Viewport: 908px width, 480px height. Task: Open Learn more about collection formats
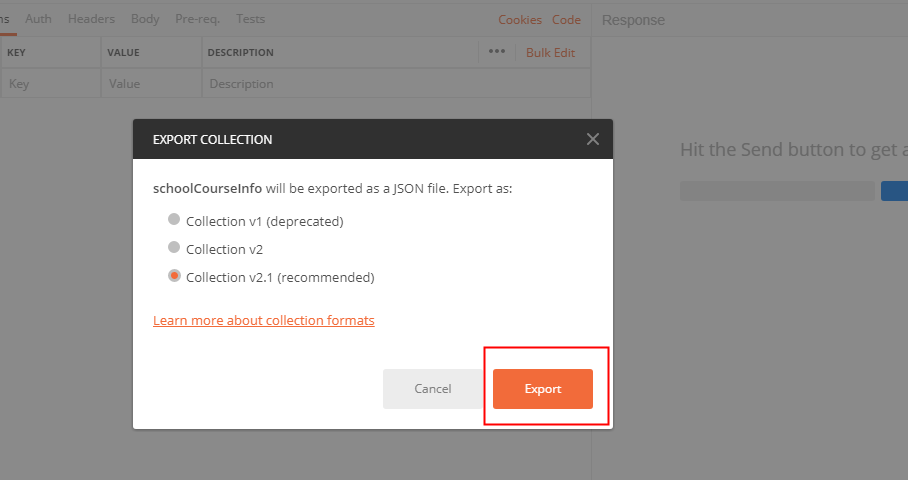pos(264,321)
